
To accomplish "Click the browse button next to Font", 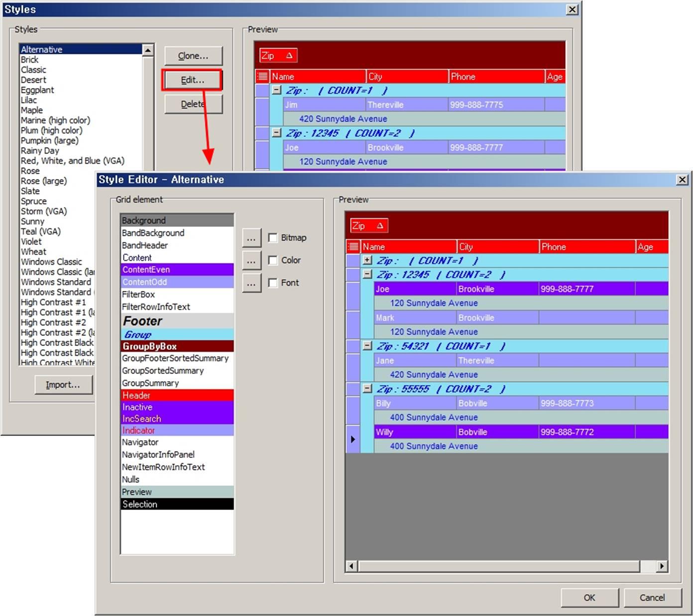I will click(251, 283).
